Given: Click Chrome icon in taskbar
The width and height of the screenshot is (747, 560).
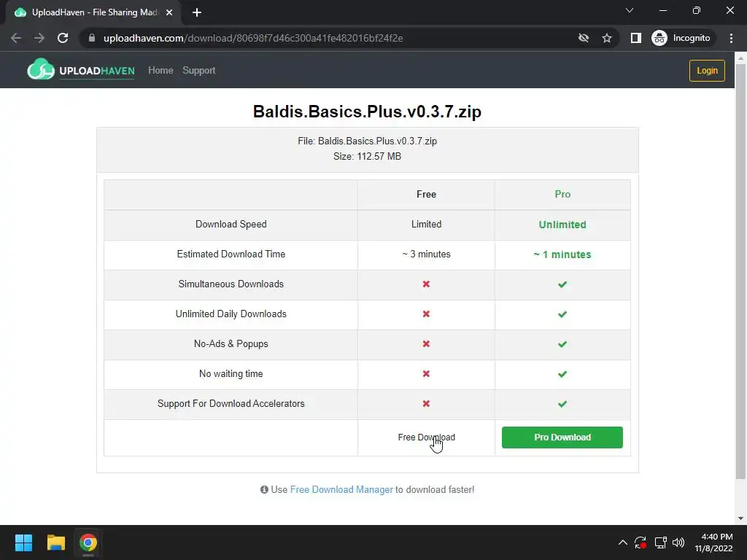Looking at the screenshot, I should click(88, 542).
